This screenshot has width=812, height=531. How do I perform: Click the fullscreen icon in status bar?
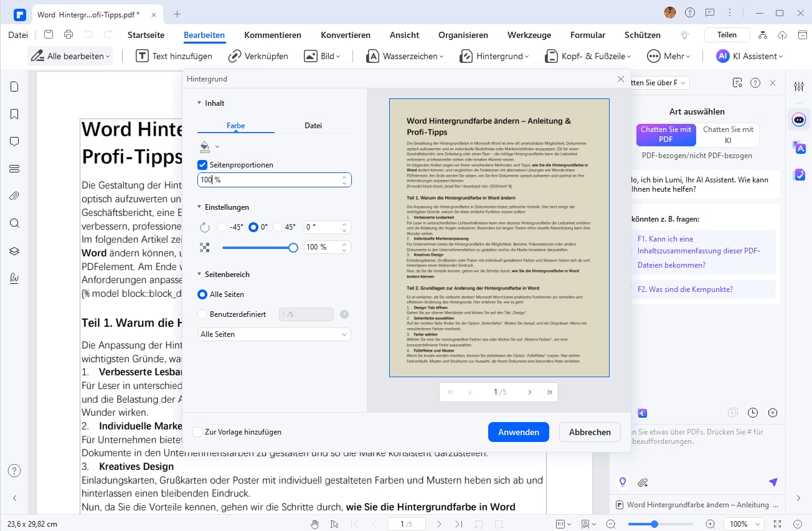pyautogui.click(x=777, y=524)
